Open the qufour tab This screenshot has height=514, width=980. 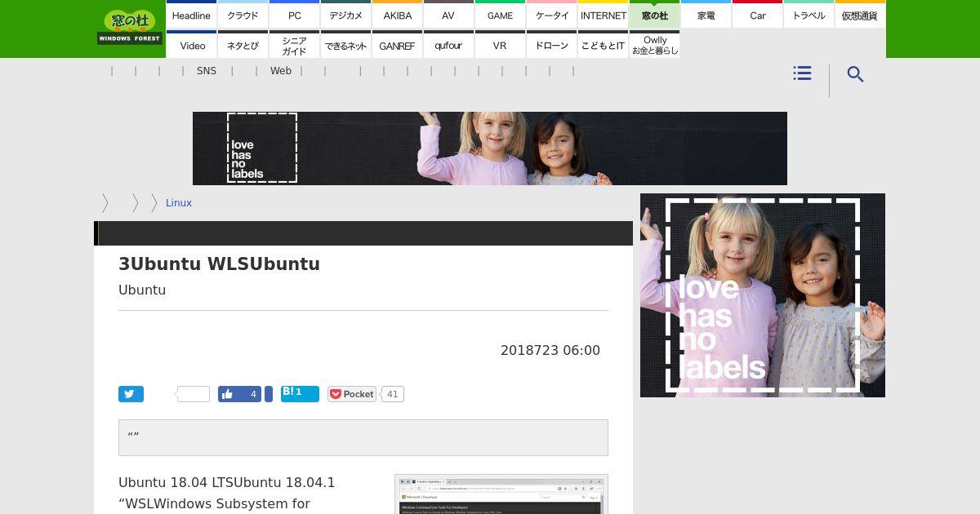click(x=448, y=44)
